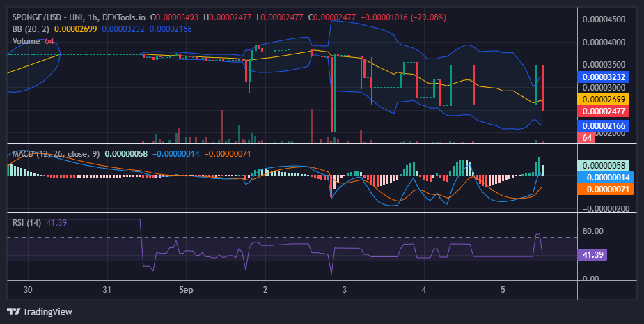
Task: Click the TradingView watermark text
Action: (47, 311)
